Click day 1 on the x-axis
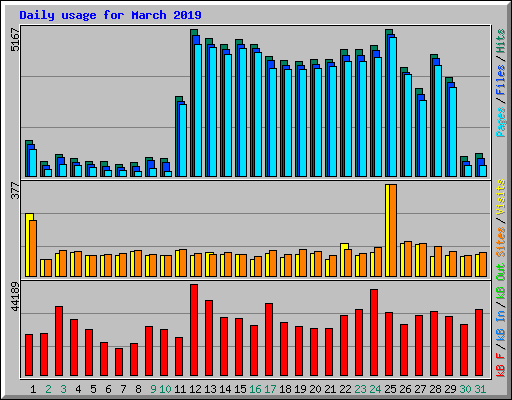Viewport: 512px width, 400px height. [x=33, y=389]
